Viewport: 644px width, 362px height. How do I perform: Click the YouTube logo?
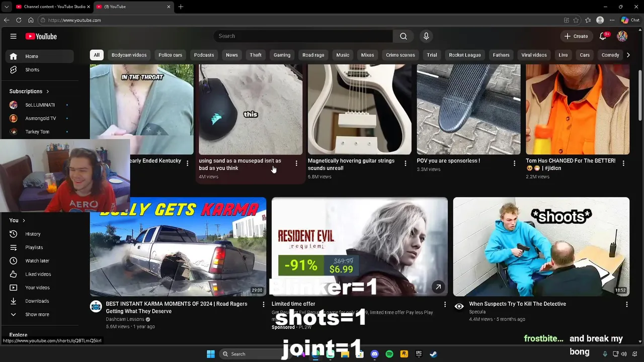pos(41,36)
